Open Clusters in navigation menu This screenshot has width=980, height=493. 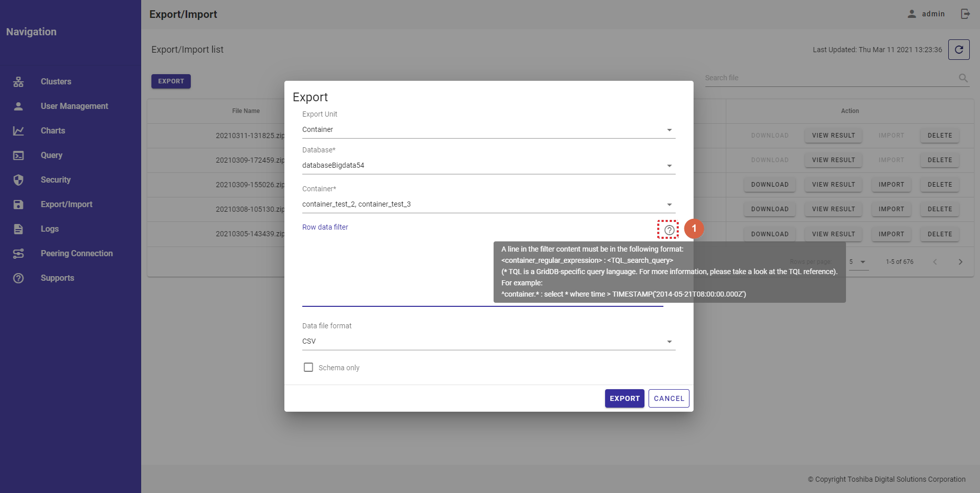point(56,82)
